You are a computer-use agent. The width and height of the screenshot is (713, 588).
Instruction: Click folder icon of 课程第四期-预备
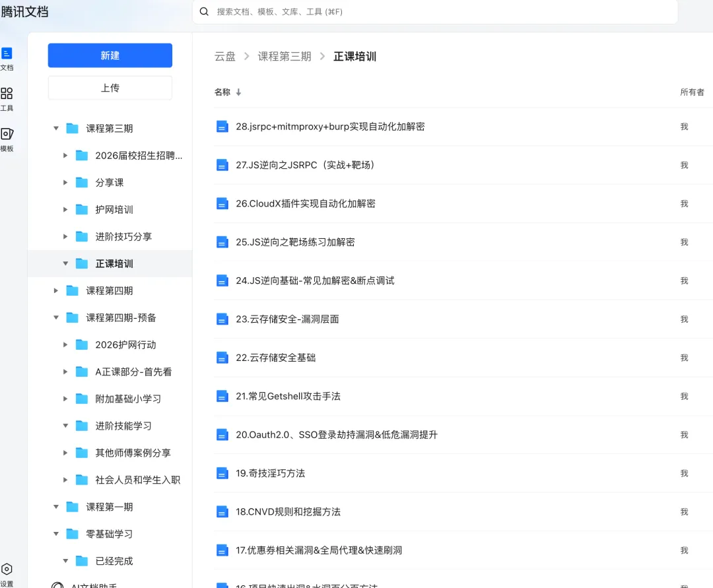pos(73,317)
